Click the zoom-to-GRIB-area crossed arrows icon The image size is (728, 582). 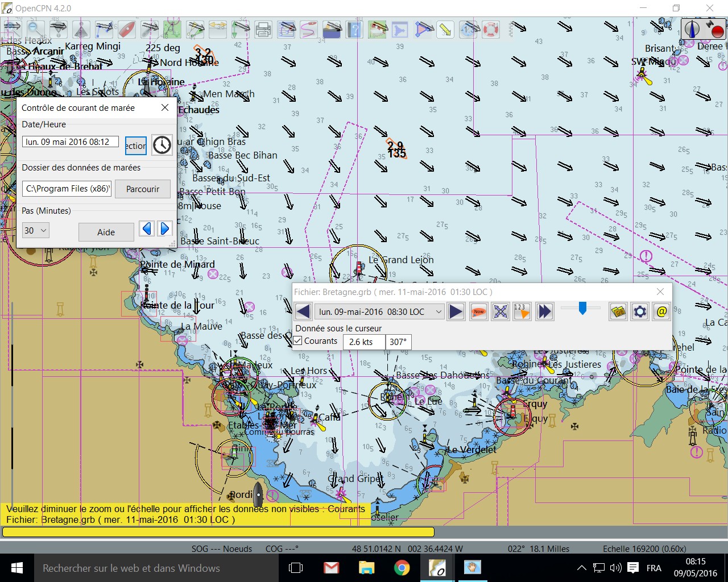tap(500, 311)
